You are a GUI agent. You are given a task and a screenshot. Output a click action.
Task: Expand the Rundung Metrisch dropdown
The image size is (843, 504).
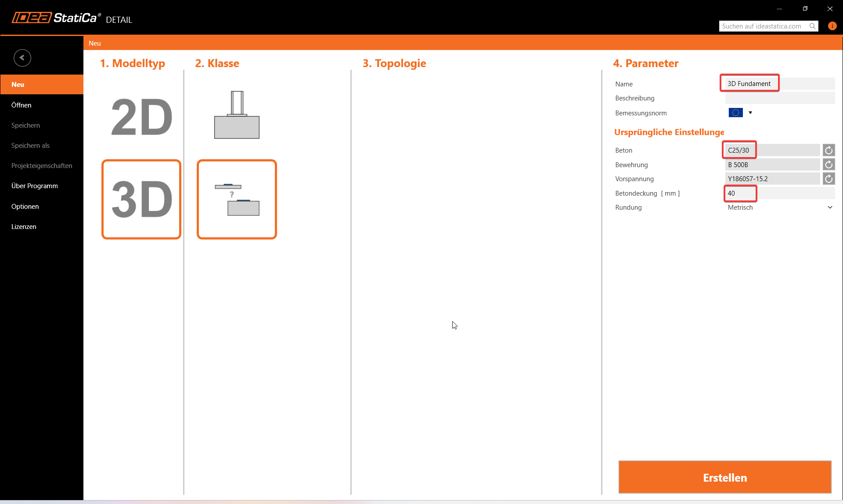[829, 207]
